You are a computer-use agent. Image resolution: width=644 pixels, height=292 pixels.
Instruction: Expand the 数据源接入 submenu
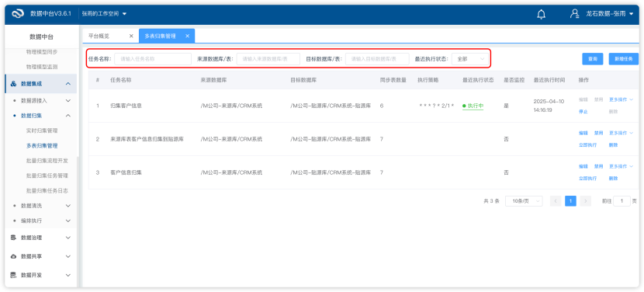pos(68,100)
